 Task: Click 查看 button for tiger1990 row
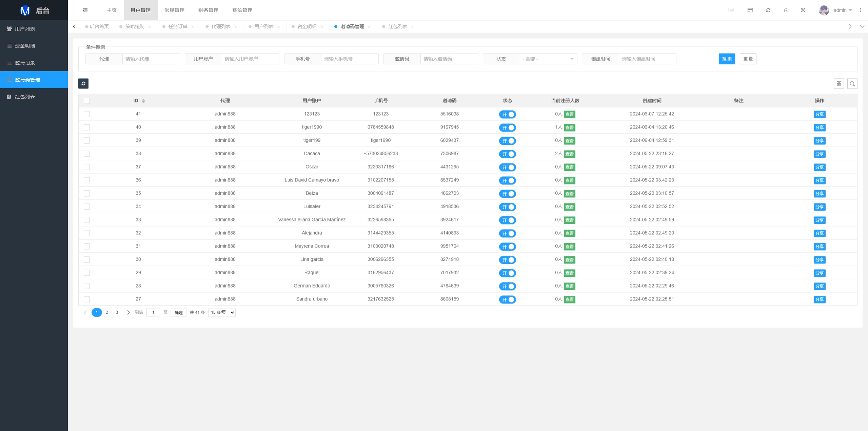570,128
